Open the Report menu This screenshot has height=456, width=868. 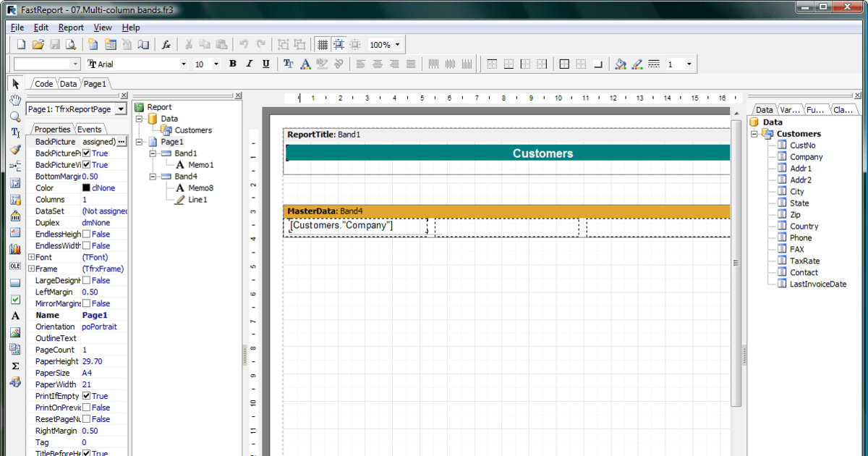[71, 28]
